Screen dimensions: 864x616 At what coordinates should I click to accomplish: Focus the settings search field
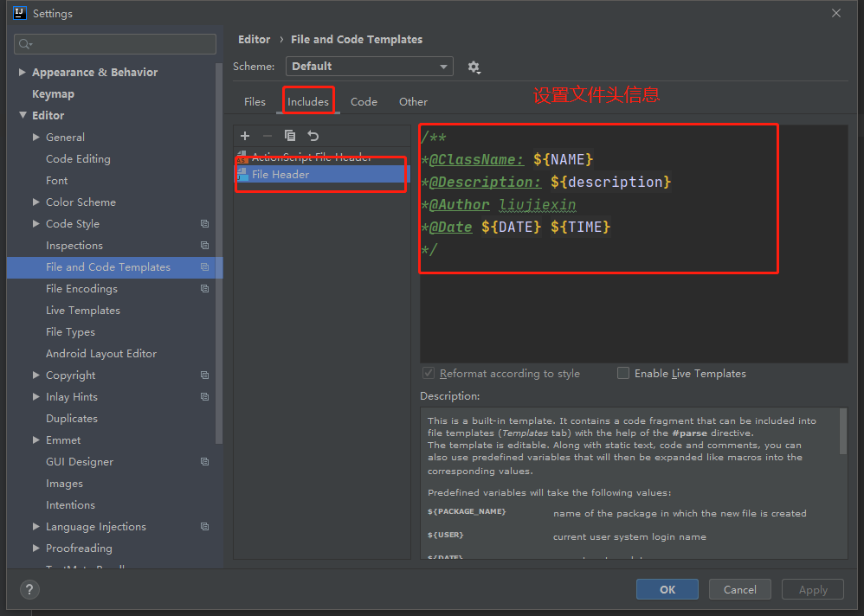click(x=115, y=44)
